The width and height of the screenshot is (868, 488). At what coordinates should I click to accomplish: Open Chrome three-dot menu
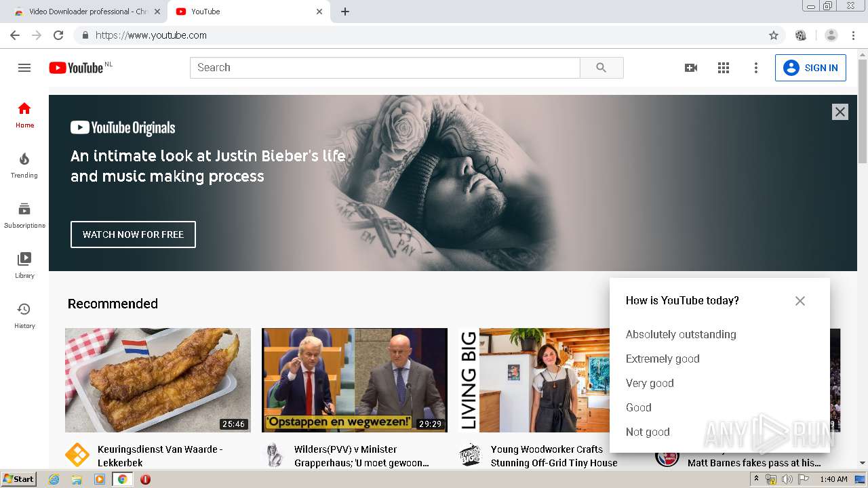[853, 35]
